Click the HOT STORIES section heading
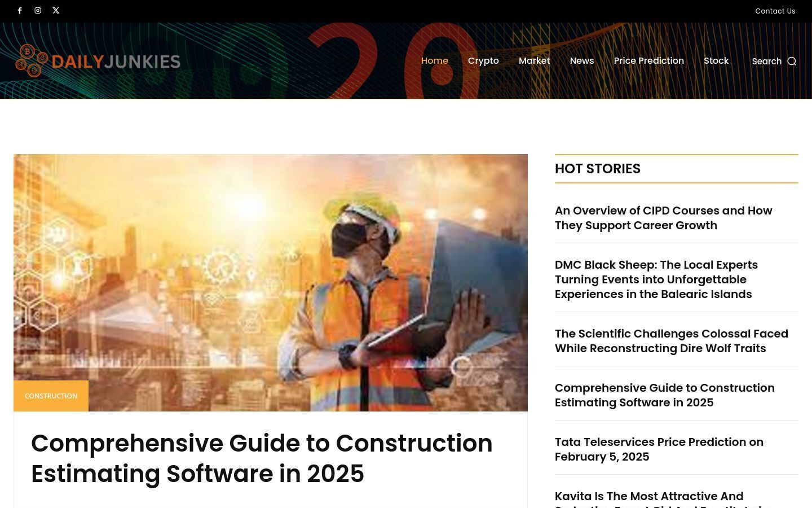This screenshot has height=508, width=812. (598, 169)
